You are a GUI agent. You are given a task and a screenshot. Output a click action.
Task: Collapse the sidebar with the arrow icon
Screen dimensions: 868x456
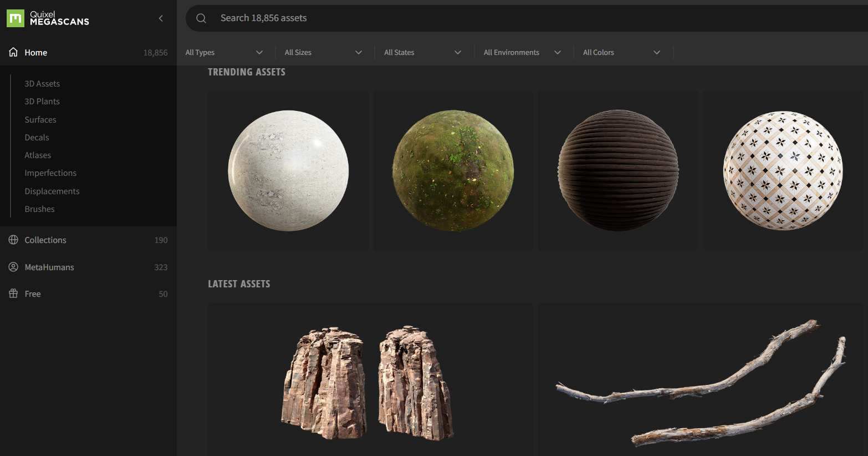[x=161, y=18]
